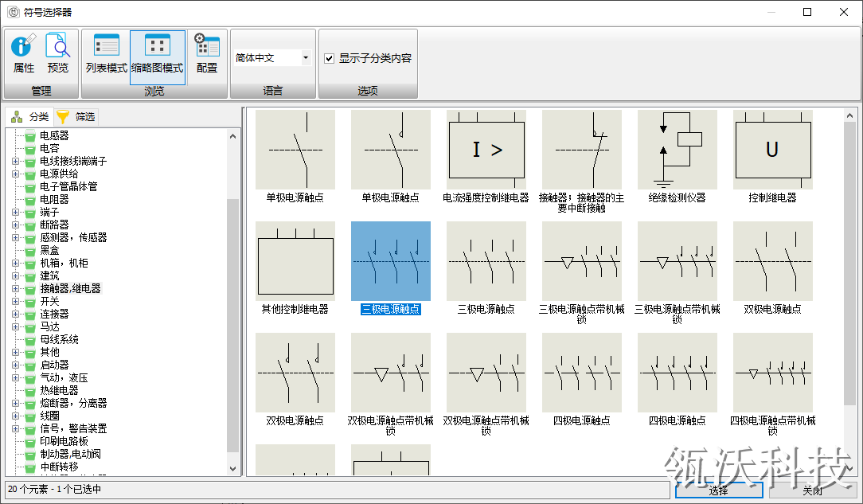Expand the 电源供给 category node
This screenshot has width=863, height=504.
[x=15, y=174]
